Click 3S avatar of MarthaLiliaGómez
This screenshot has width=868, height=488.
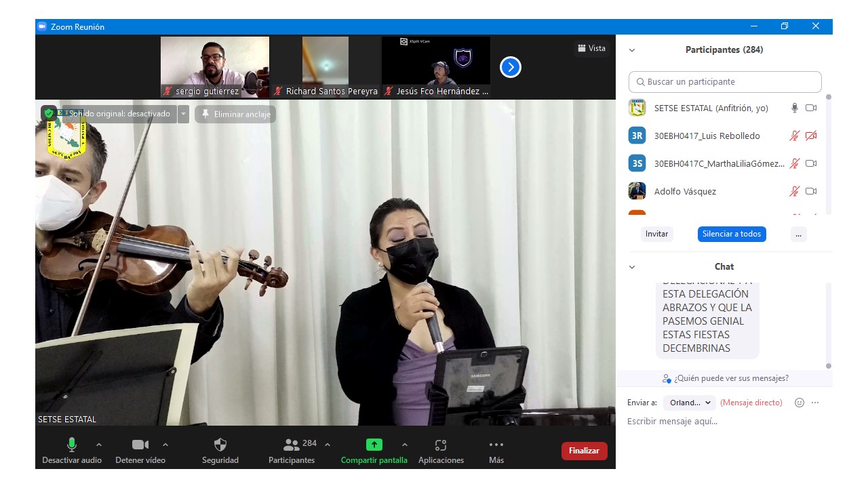tap(637, 163)
